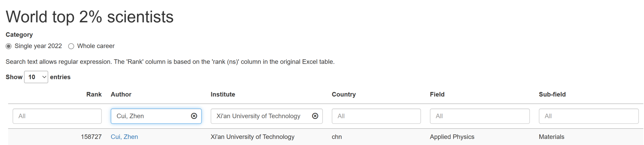Click the Country filter input
Image resolution: width=644 pixels, height=145 pixels.
coord(376,116)
